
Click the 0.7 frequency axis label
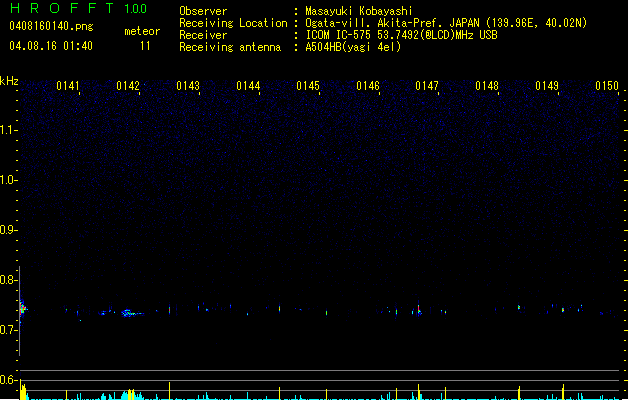click(8, 330)
